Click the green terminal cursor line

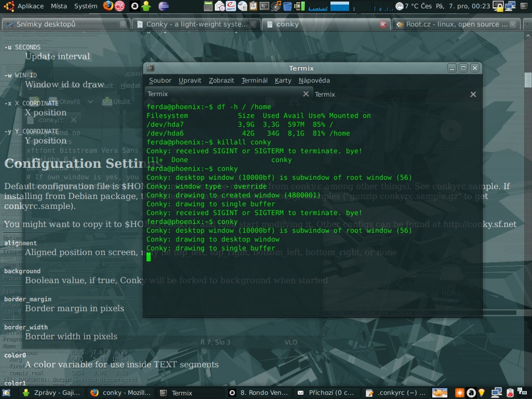click(149, 257)
